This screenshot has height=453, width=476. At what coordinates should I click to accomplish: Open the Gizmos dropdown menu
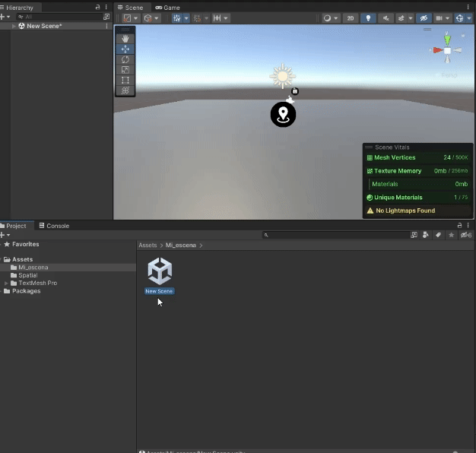(x=468, y=18)
